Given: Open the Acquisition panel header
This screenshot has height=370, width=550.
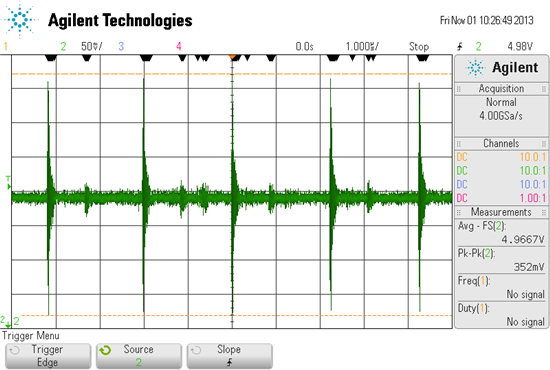Looking at the screenshot, I should [501, 89].
